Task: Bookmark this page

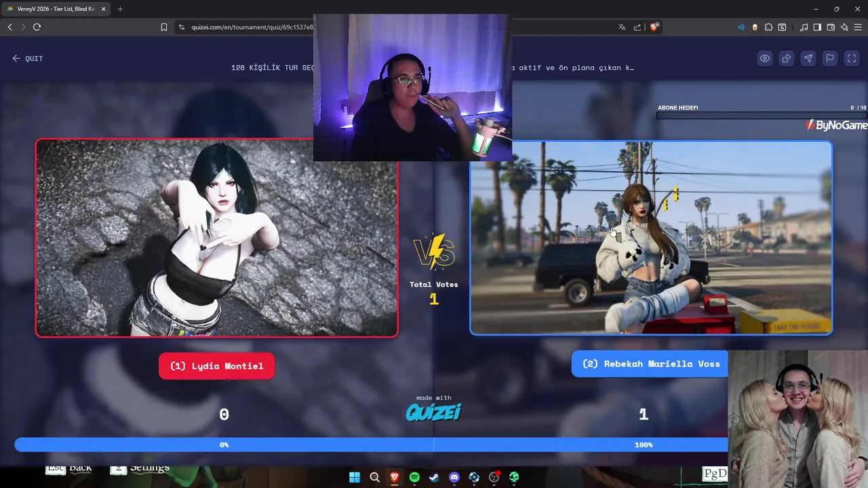Action: coord(164,27)
